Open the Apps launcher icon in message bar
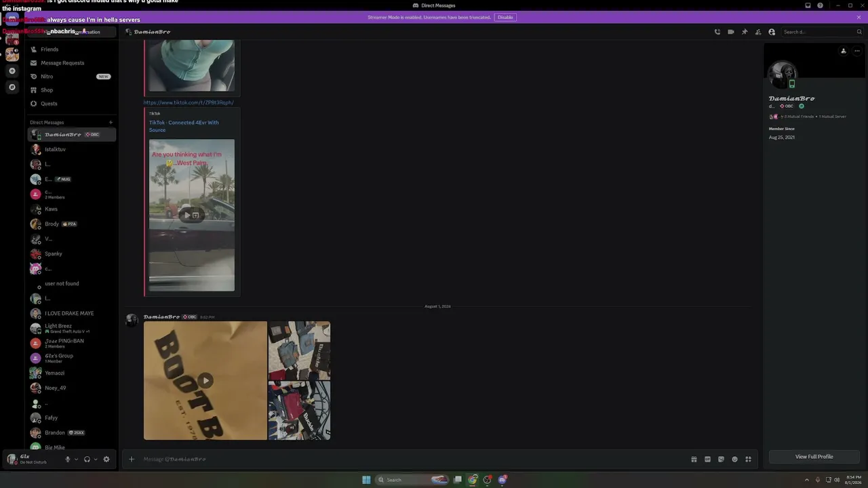Screen dimensions: 868x488 click(x=748, y=459)
